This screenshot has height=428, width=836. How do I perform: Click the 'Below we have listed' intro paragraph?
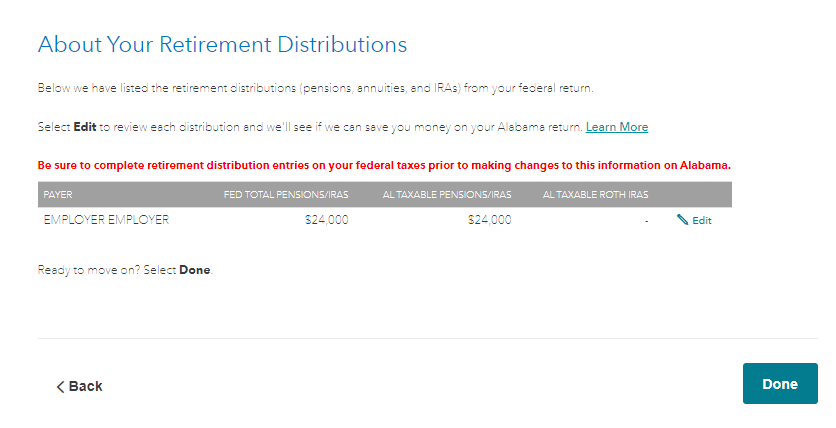[x=315, y=88]
